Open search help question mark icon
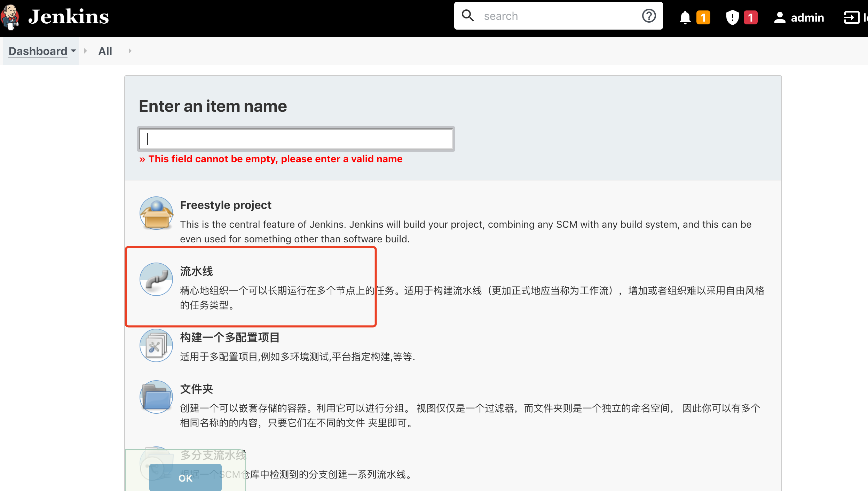This screenshot has width=868, height=491. pos(649,16)
